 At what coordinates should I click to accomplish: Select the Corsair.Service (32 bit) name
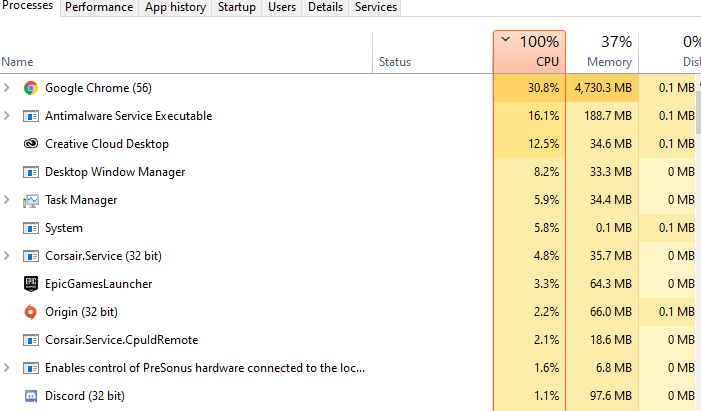(103, 256)
